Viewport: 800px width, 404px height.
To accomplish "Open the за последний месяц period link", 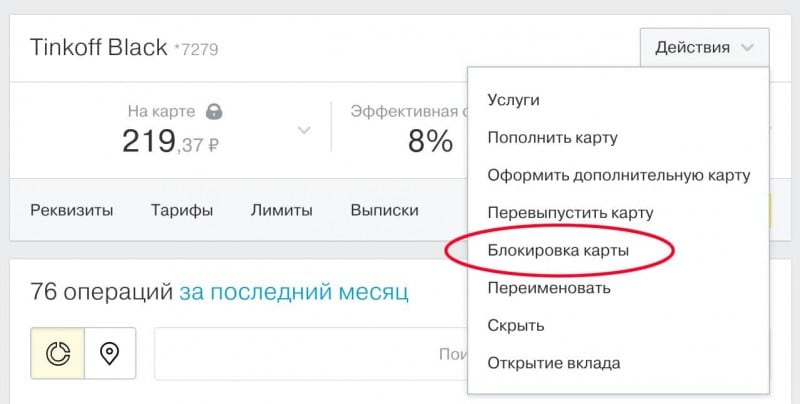I will [294, 292].
